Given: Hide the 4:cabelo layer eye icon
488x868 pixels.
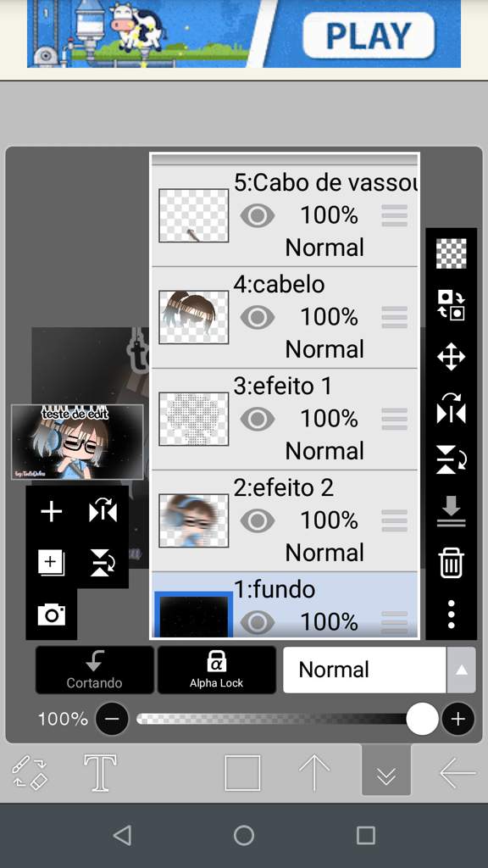Looking at the screenshot, I should 258,317.
